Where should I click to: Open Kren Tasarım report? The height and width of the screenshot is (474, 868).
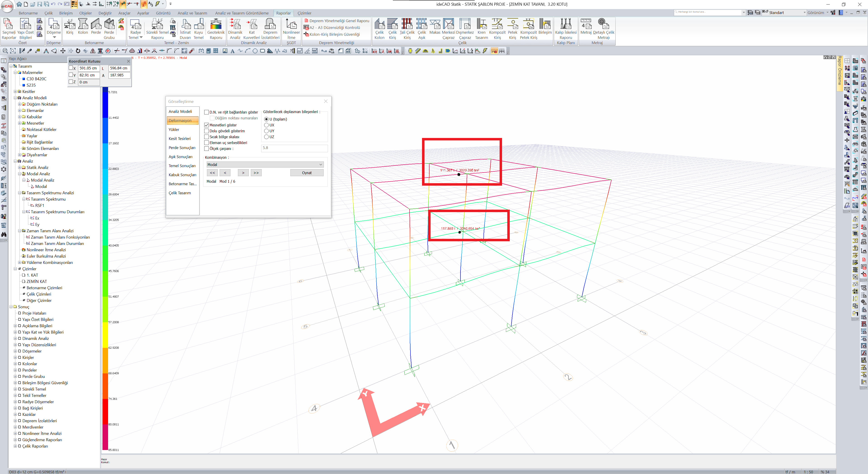tap(481, 29)
